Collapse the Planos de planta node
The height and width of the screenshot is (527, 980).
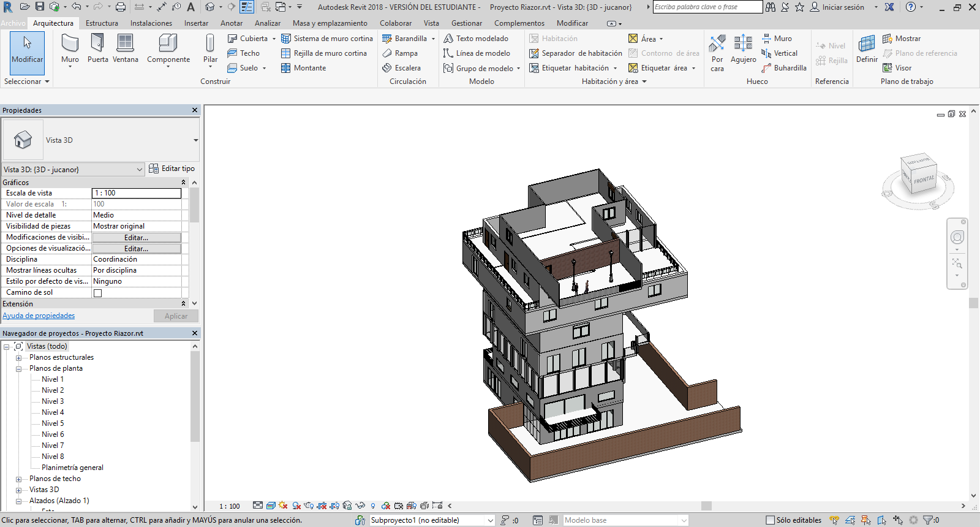click(18, 369)
